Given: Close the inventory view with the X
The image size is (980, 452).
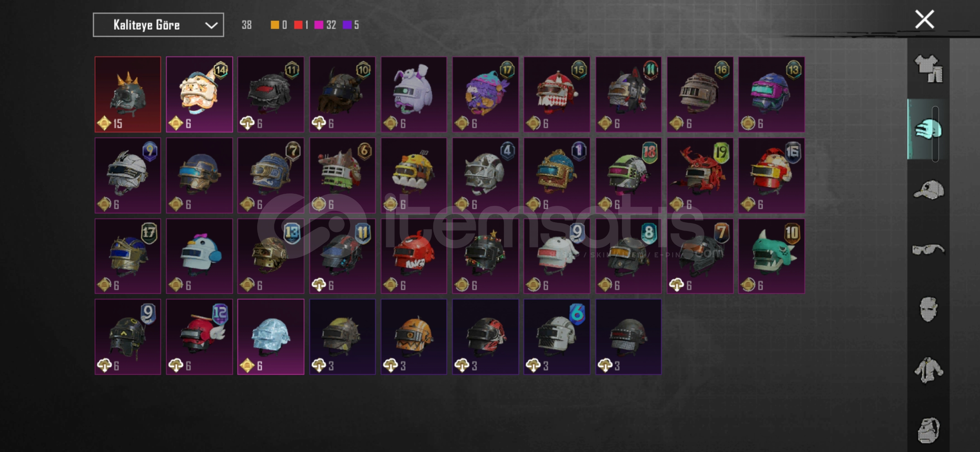Looking at the screenshot, I should 924,19.
